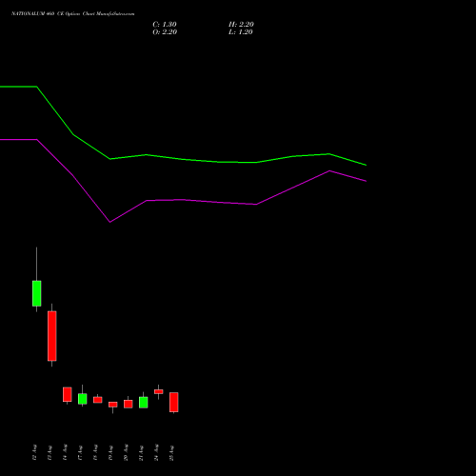The image size is (476, 476).
Task: Click the '14 Aug' date axis label
Action: click(65, 452)
